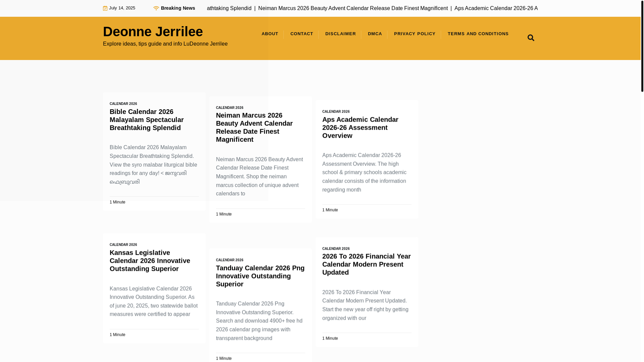The width and height of the screenshot is (644, 362).
Task: Open 2026 To 2026 Financial Year article
Action: (366, 264)
